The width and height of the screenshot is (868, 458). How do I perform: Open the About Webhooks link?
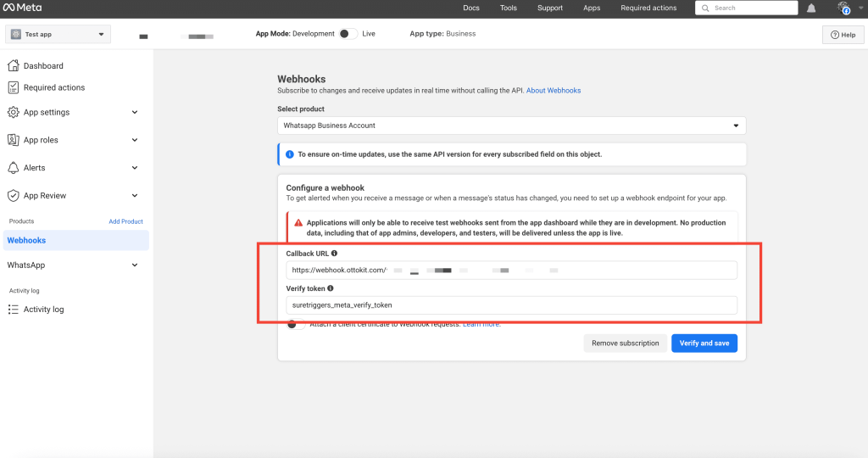pos(554,91)
